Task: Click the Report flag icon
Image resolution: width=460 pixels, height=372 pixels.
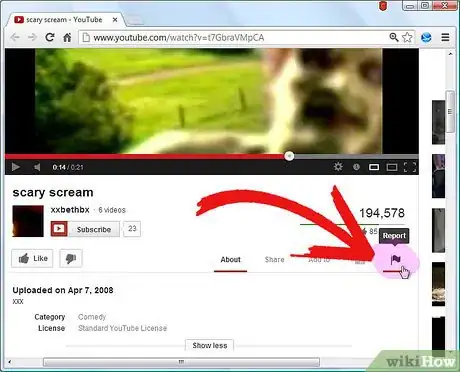Action: pyautogui.click(x=395, y=260)
